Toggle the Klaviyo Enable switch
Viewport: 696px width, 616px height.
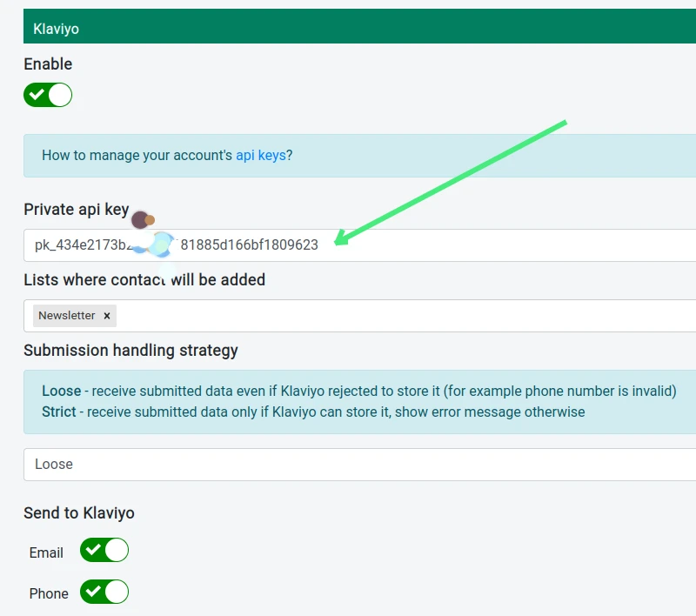[x=48, y=95]
